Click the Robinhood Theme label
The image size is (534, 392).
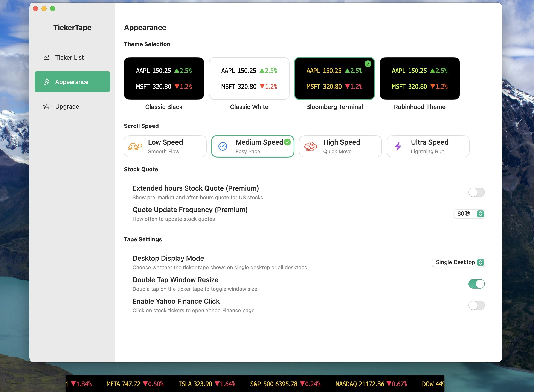click(x=420, y=107)
